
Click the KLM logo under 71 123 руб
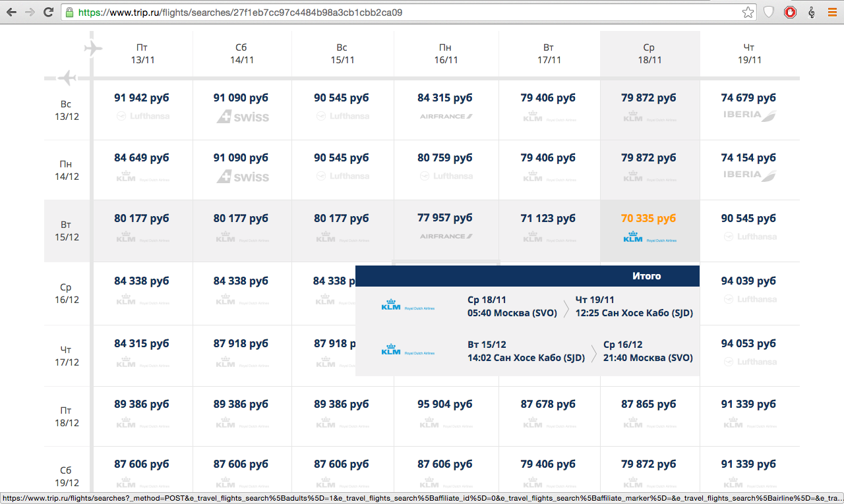pos(549,237)
